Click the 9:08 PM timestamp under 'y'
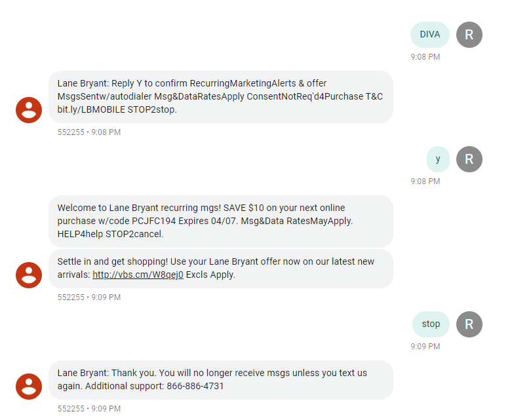 pyautogui.click(x=425, y=181)
